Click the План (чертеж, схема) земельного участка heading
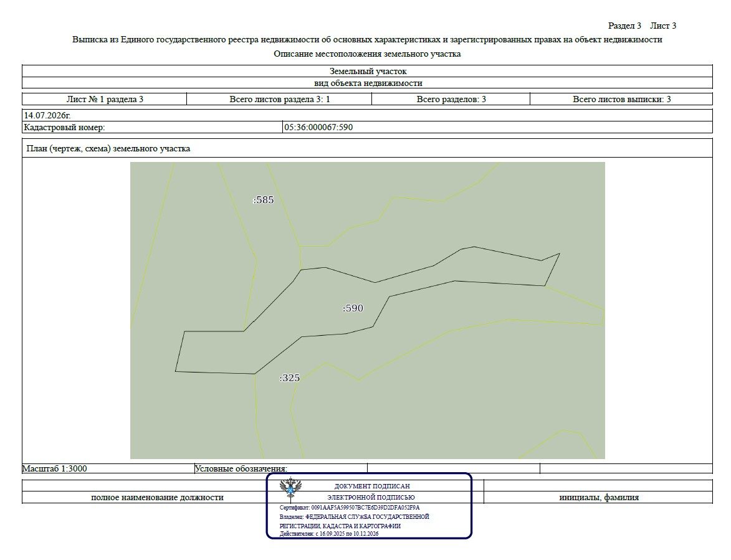This screenshot has height=560, width=731. (x=108, y=149)
